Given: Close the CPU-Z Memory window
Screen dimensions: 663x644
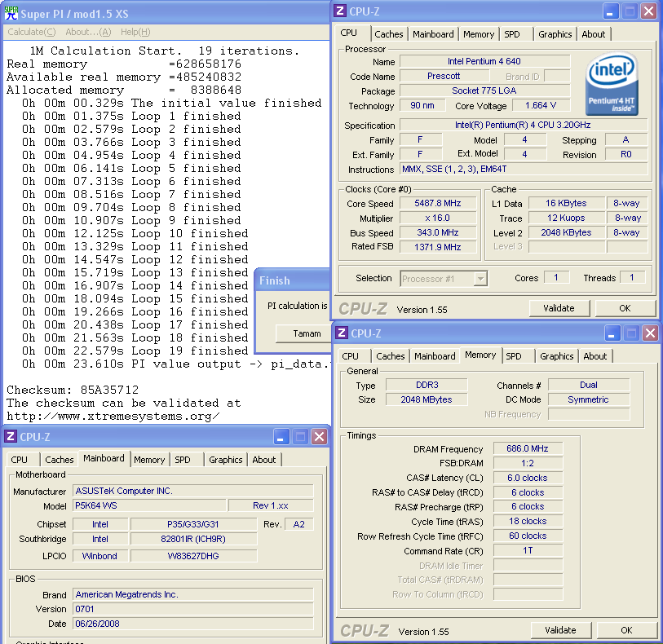Looking at the screenshot, I should [x=650, y=333].
